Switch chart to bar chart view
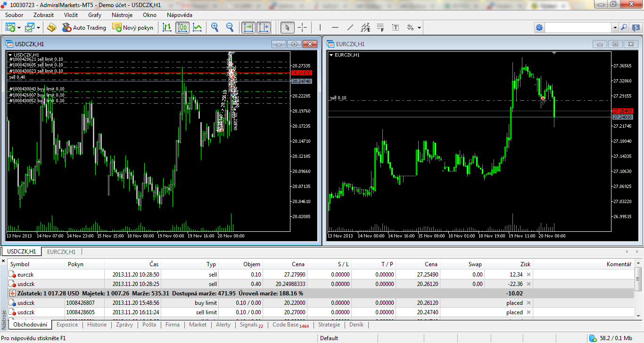The height and width of the screenshot is (343, 644). (x=167, y=27)
